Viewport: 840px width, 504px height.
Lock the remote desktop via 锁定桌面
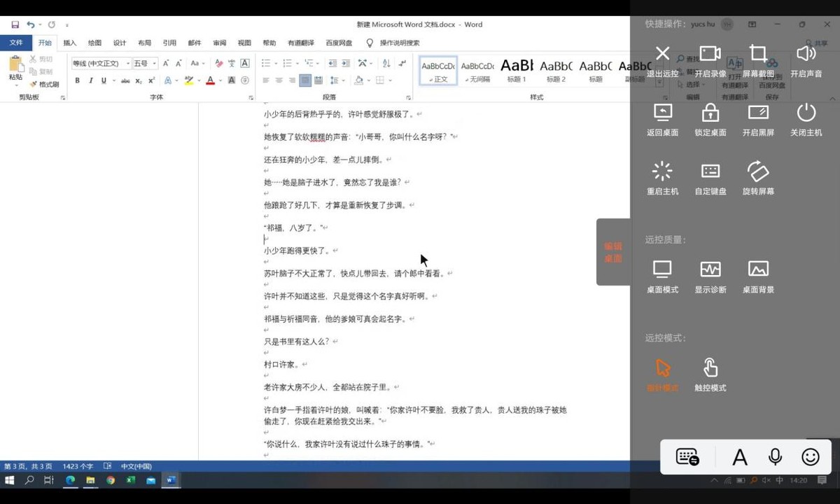(x=710, y=113)
